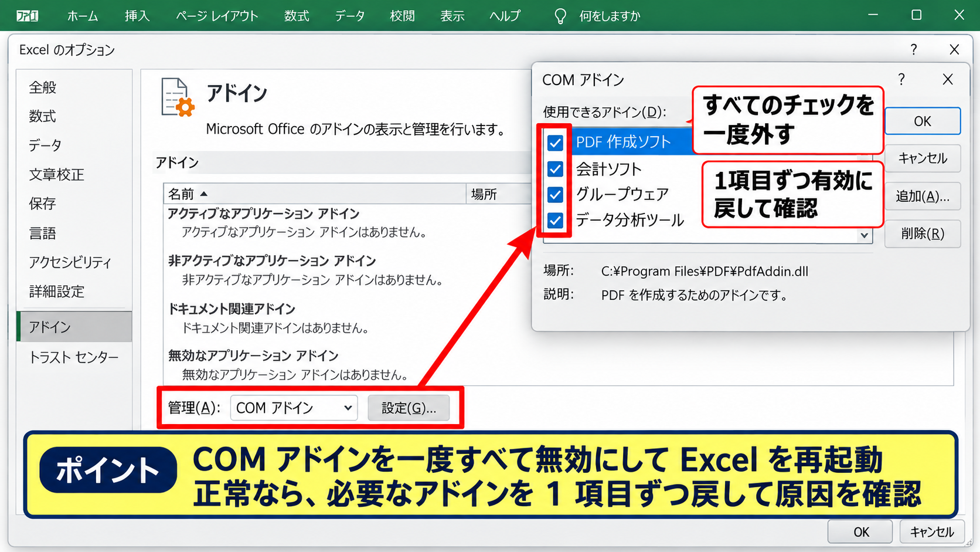Click the add-in path C:¥Program Files¥PDF¥PdfAddin.dll
The image size is (980, 552).
coord(705,271)
